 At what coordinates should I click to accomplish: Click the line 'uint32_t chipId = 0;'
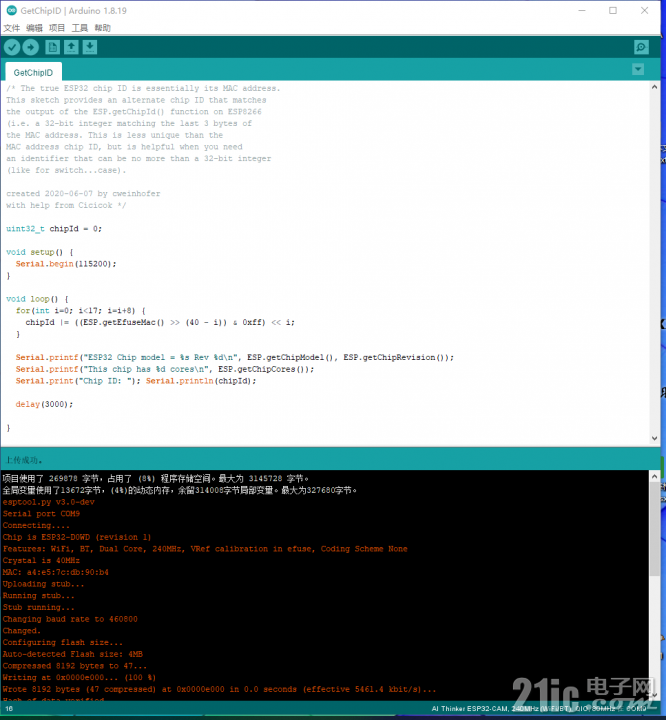[54, 229]
